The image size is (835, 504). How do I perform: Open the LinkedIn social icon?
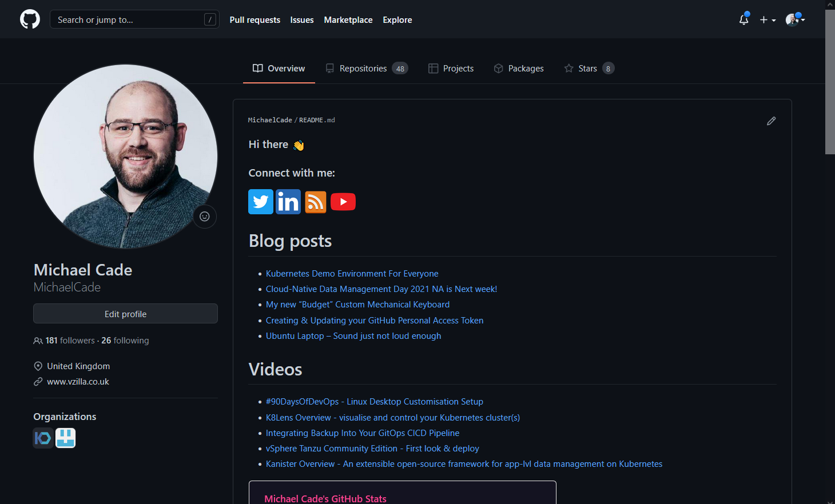tap(288, 202)
